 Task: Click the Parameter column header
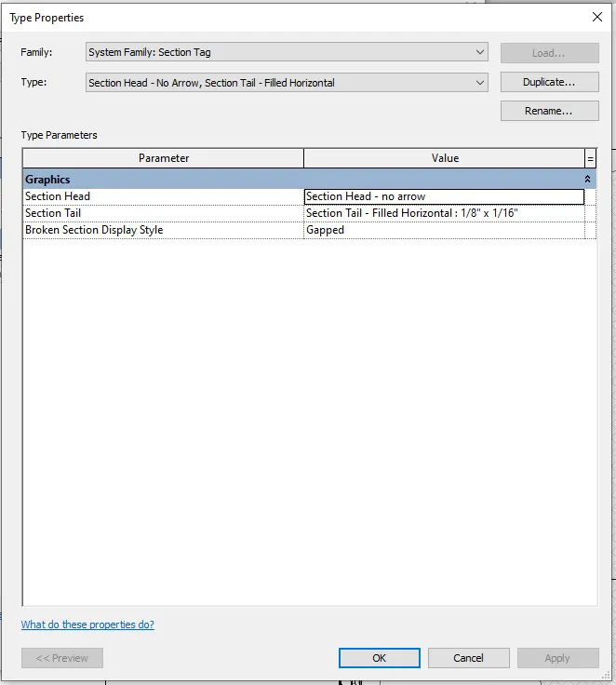point(164,158)
